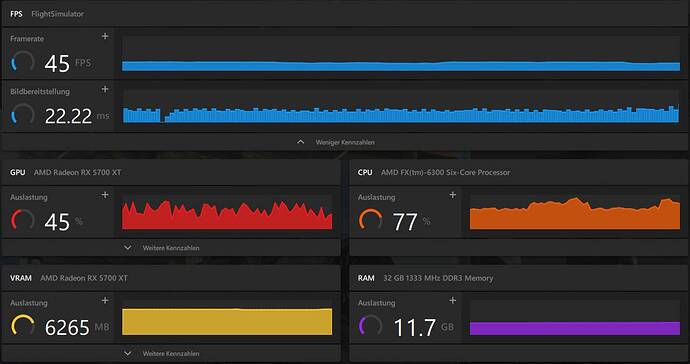
Task: Select the CPU AMD FX-6300 Six-Core Processor header
Action: (519, 172)
